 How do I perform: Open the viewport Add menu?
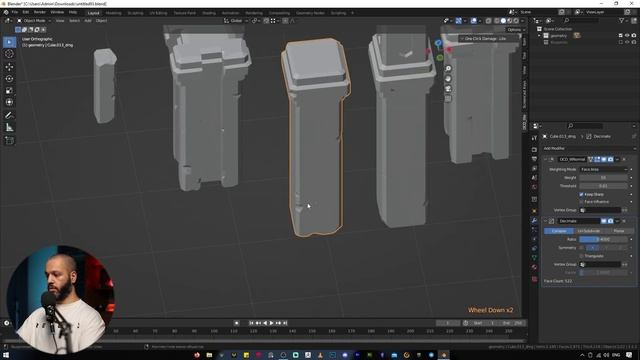[x=88, y=20]
